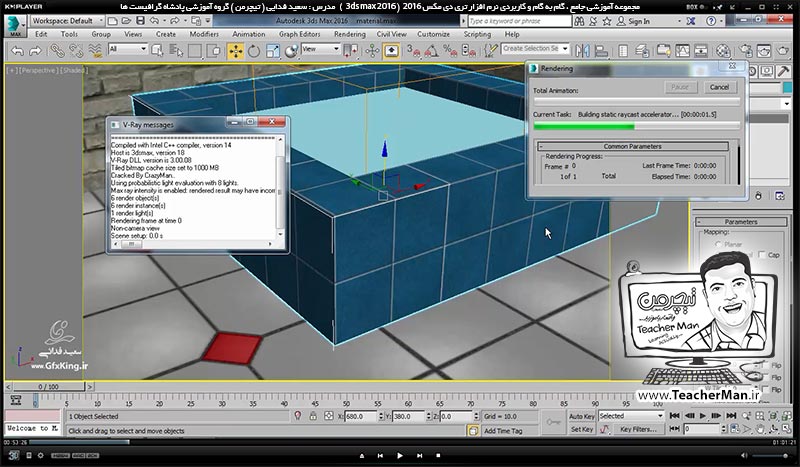
Task: Click the V-Ray messages vertical scrollbar
Action: click(x=280, y=187)
